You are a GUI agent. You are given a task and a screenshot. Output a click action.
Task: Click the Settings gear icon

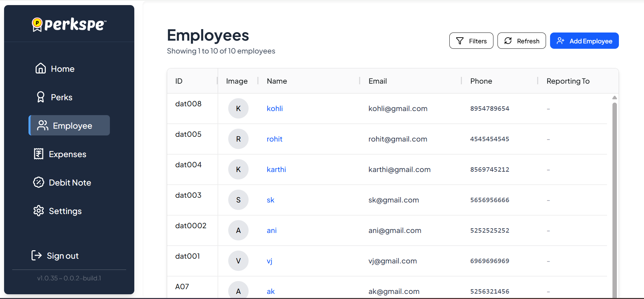tap(39, 211)
